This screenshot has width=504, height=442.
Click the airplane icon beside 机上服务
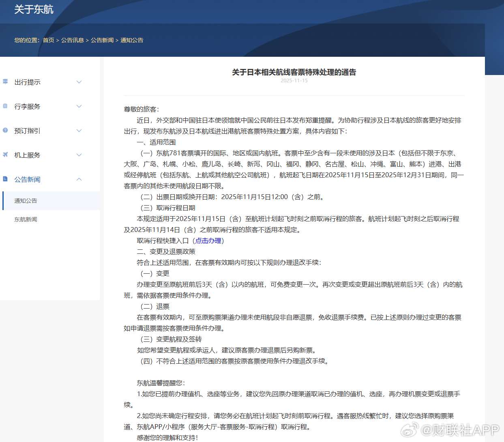(5, 154)
